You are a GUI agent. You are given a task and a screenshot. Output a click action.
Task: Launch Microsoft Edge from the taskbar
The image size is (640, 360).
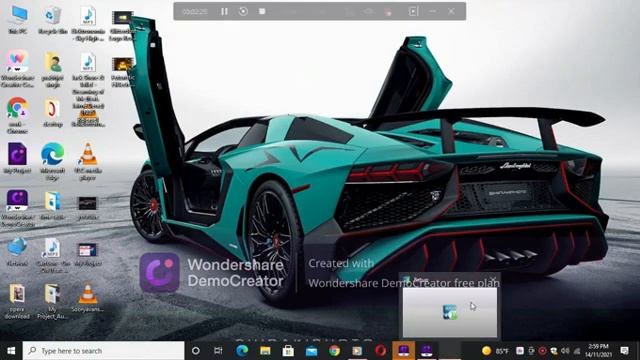(242, 351)
